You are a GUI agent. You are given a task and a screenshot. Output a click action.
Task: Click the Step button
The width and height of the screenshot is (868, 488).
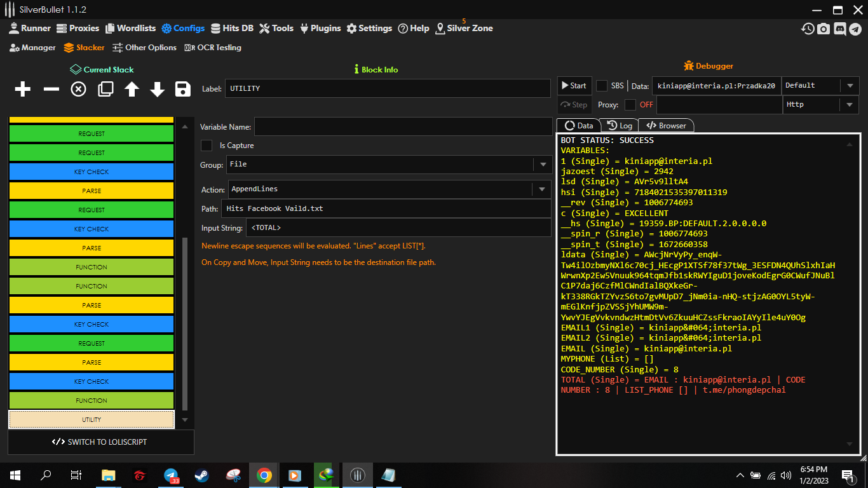574,105
